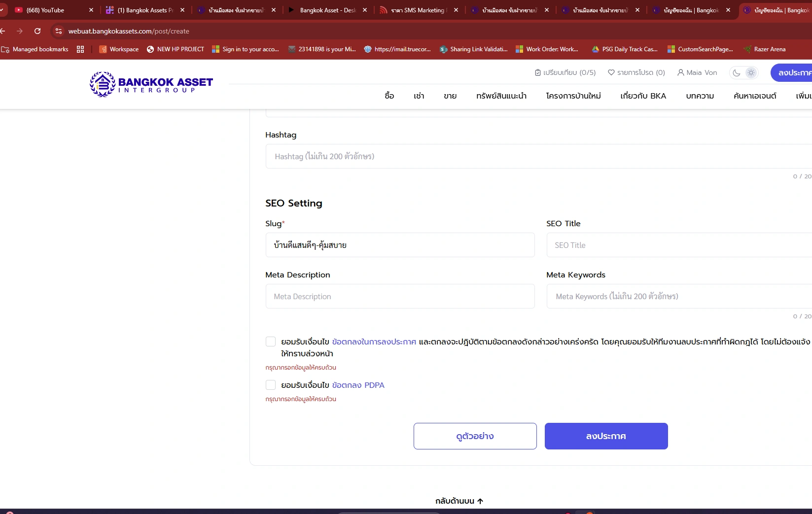Click กลับด้านบน back to top

coord(459,501)
